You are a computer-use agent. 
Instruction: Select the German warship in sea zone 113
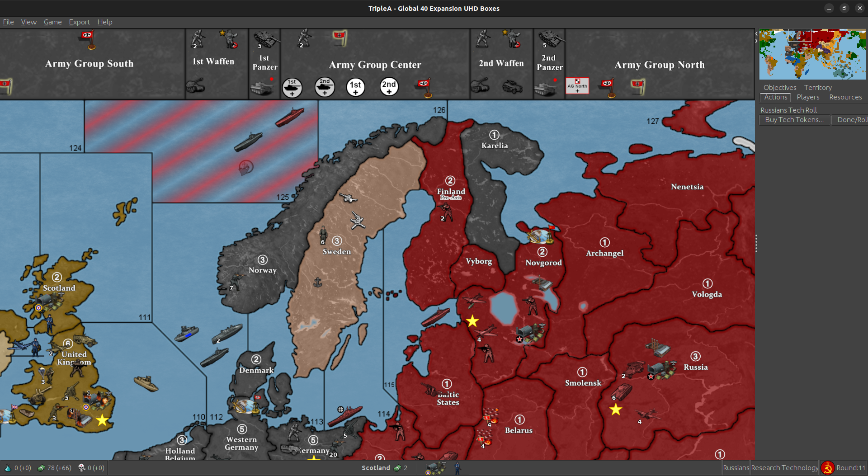point(345,415)
